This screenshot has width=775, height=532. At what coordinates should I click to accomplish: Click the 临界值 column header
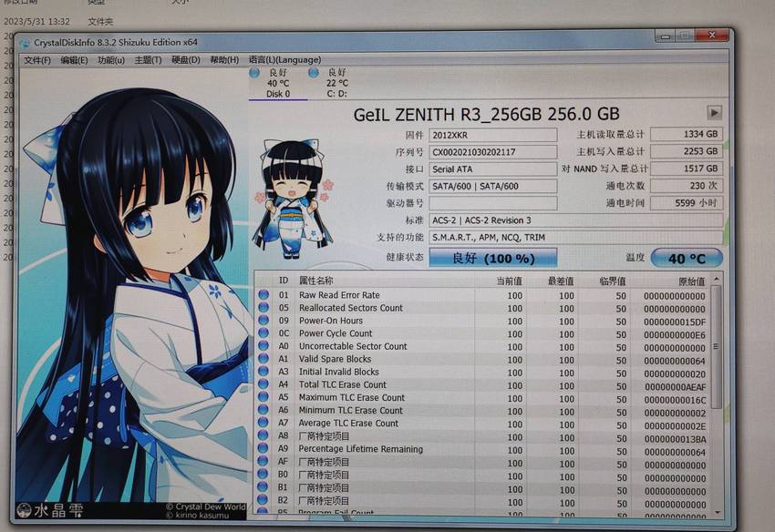tap(613, 281)
